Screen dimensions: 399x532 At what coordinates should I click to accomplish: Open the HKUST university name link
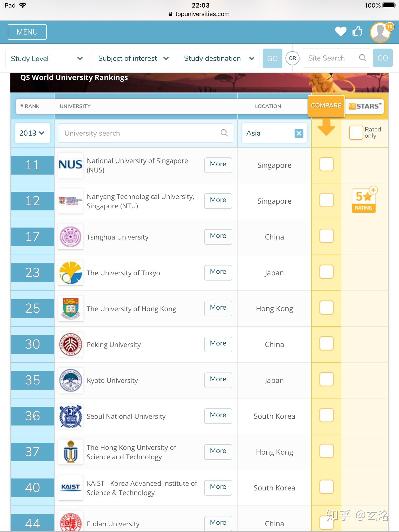[x=131, y=452]
